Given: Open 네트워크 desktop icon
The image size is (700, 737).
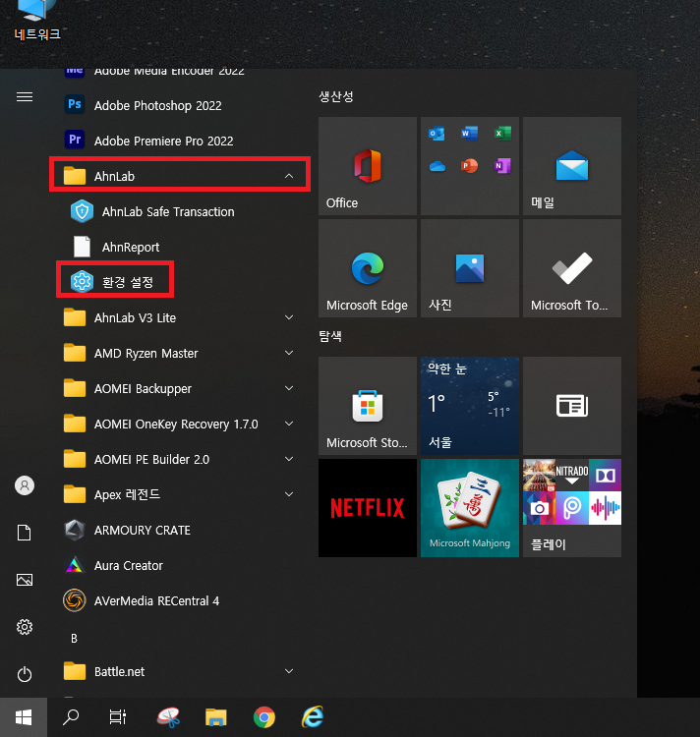Looking at the screenshot, I should 37,22.
